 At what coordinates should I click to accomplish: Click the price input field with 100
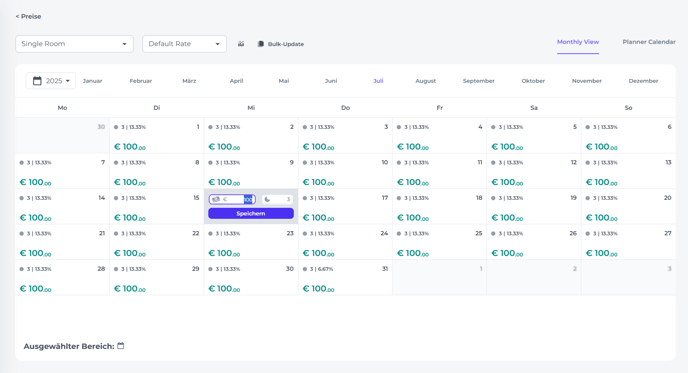[x=232, y=199]
